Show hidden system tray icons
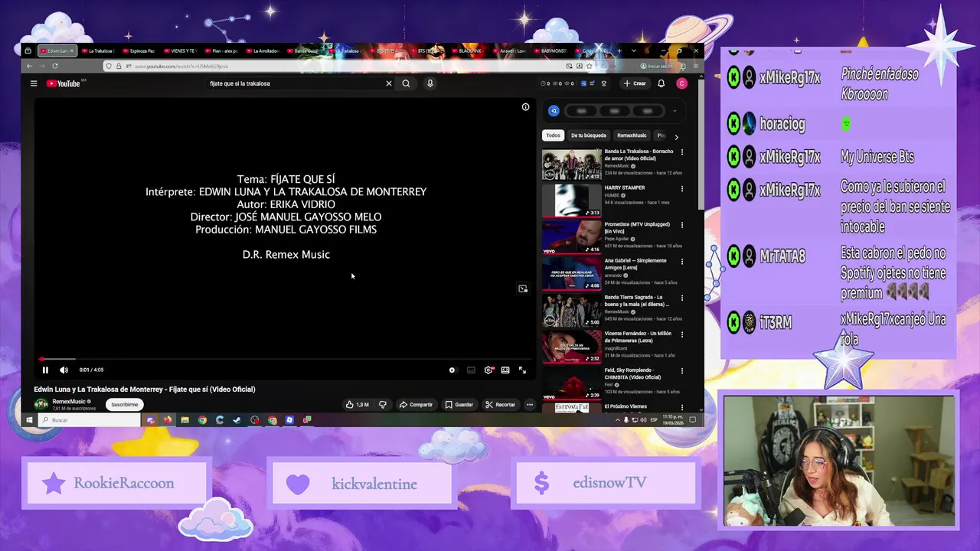Screen dimensions: 980x551 618,420
